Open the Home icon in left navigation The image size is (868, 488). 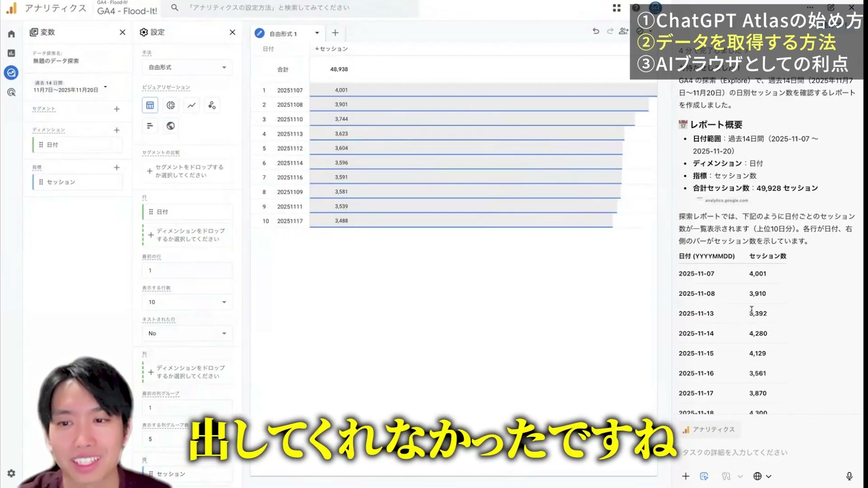tap(11, 34)
